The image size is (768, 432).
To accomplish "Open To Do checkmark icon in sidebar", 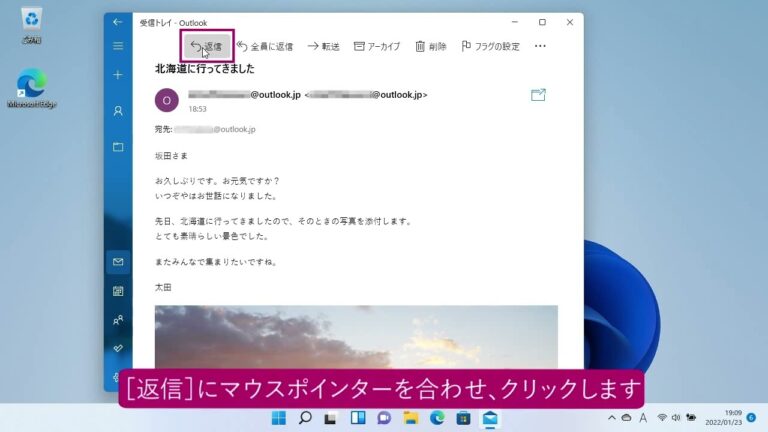I will click(118, 349).
